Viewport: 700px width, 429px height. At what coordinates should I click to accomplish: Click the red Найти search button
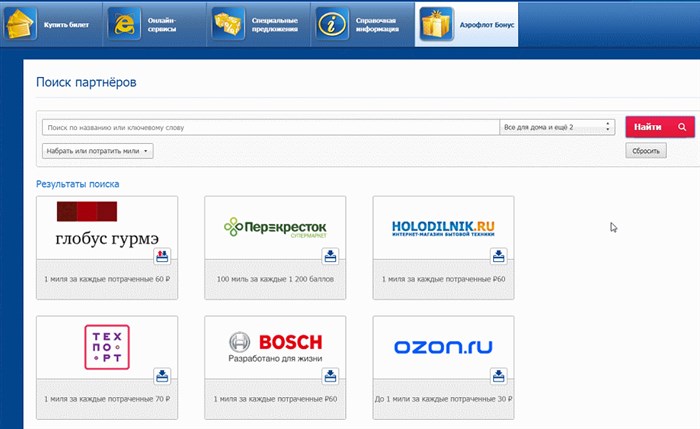pos(660,127)
